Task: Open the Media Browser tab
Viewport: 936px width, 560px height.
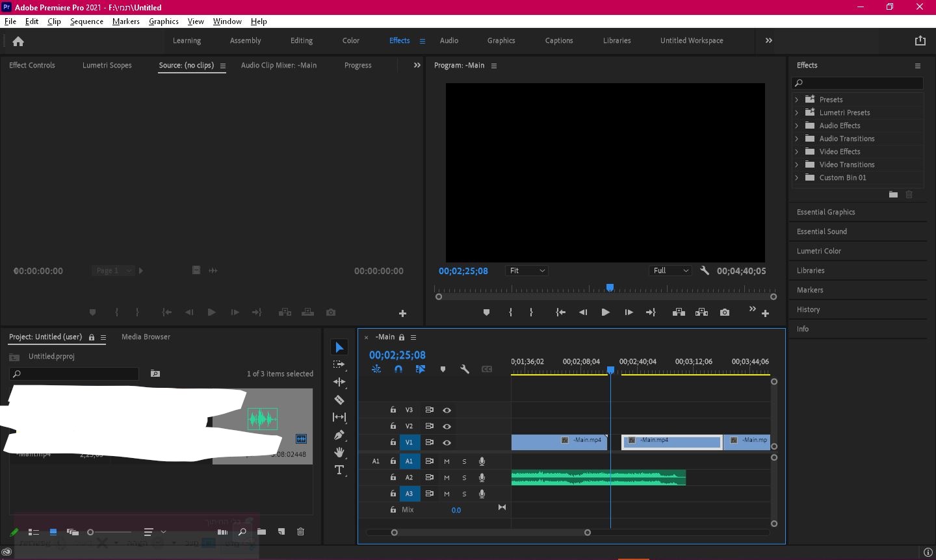Action: (x=146, y=337)
